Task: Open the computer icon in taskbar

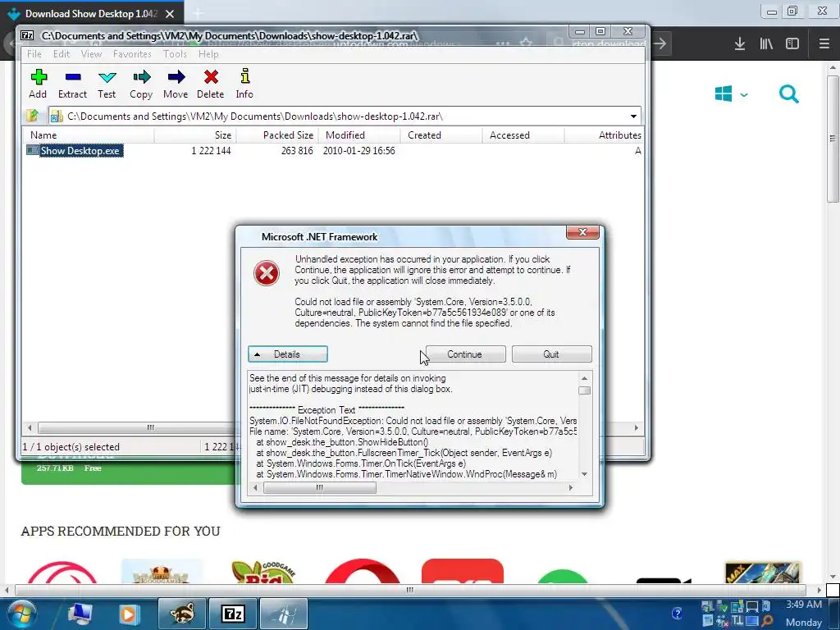Action: pos(80,614)
